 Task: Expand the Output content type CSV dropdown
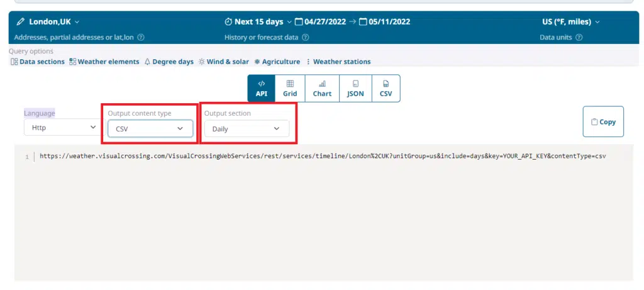click(150, 128)
